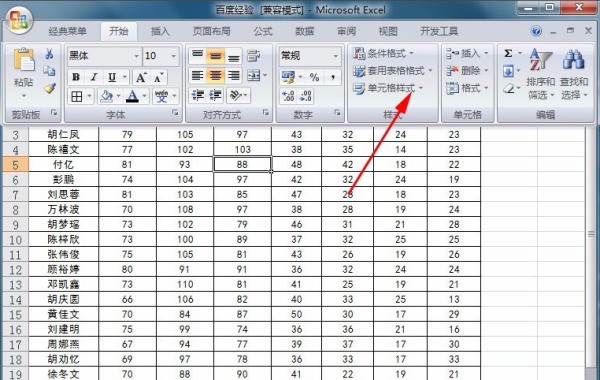The height and width of the screenshot is (380, 600).
Task: Click the Clear eraser icon
Action: (x=509, y=88)
